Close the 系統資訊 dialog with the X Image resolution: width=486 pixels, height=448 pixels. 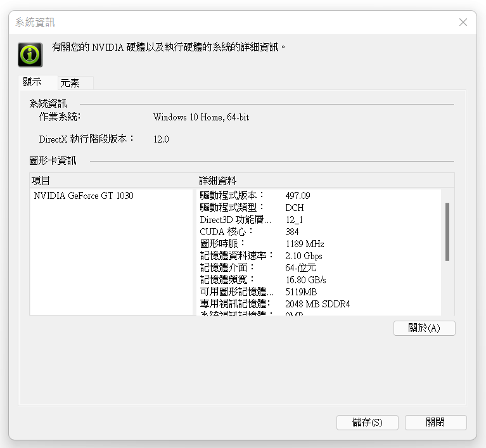pyautogui.click(x=463, y=22)
